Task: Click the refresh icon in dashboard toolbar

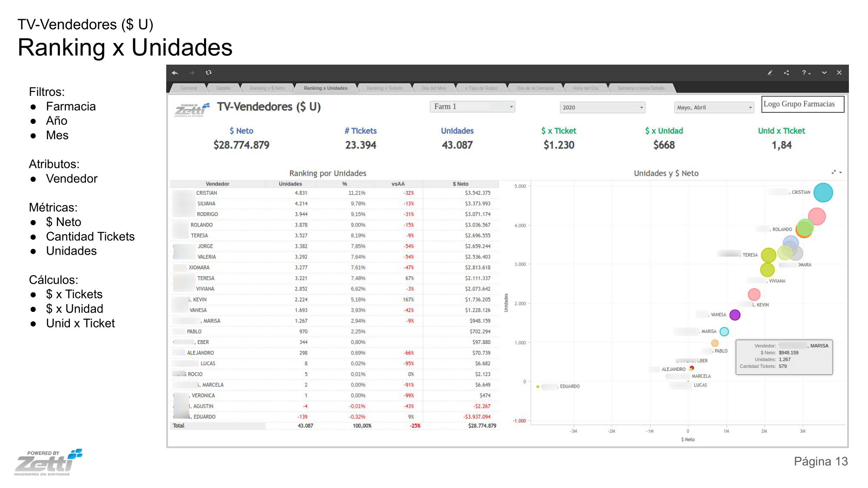Action: pyautogui.click(x=209, y=73)
